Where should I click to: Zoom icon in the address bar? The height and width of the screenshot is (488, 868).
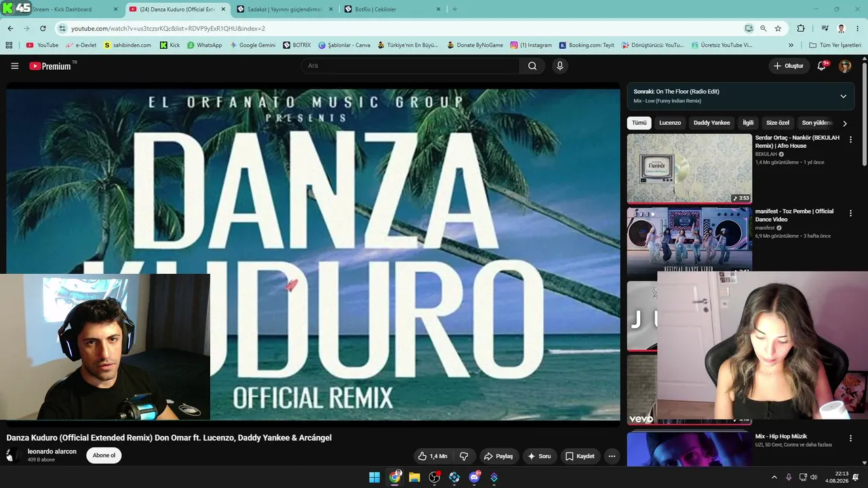[764, 28]
